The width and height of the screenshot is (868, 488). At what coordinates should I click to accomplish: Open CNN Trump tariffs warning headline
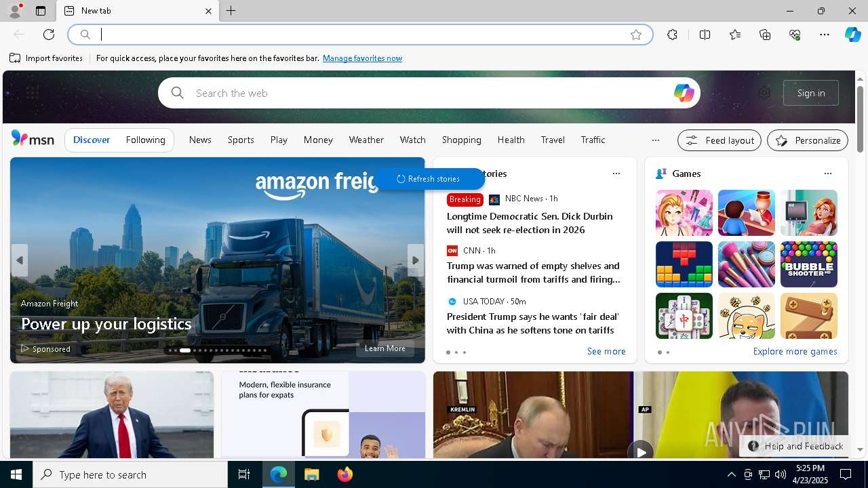click(534, 272)
